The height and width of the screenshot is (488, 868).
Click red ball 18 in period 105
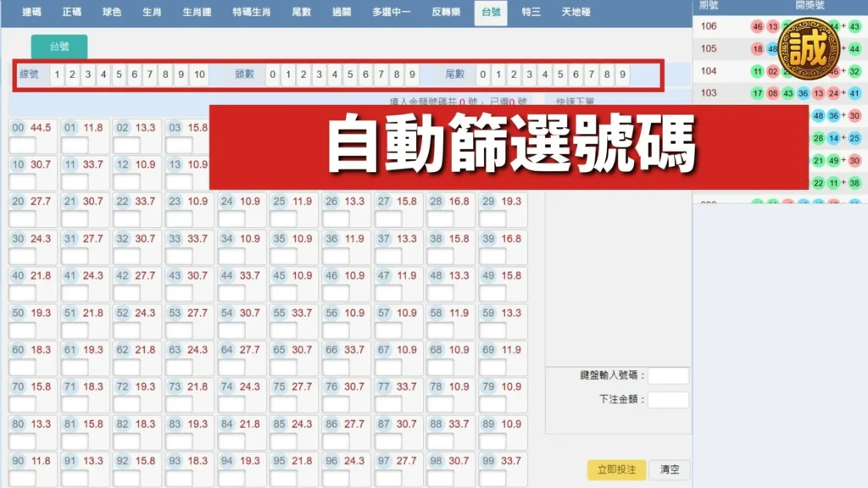point(757,48)
